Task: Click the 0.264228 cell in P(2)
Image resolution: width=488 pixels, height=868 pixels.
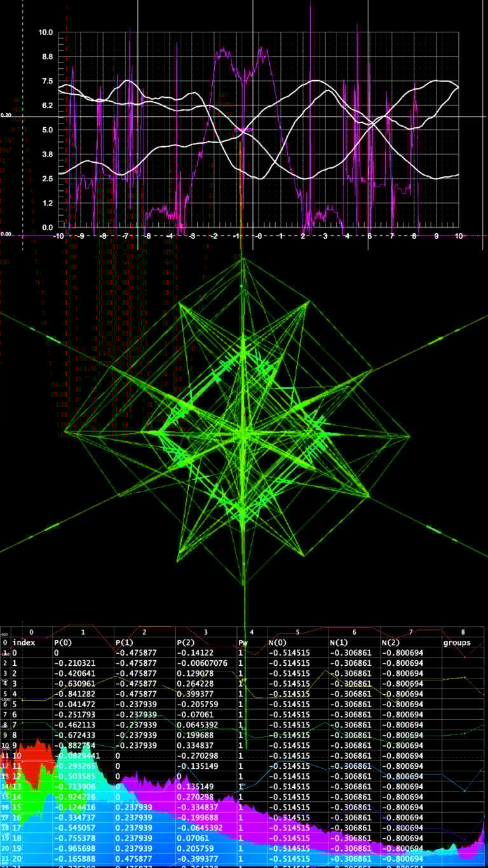Action: click(x=195, y=684)
